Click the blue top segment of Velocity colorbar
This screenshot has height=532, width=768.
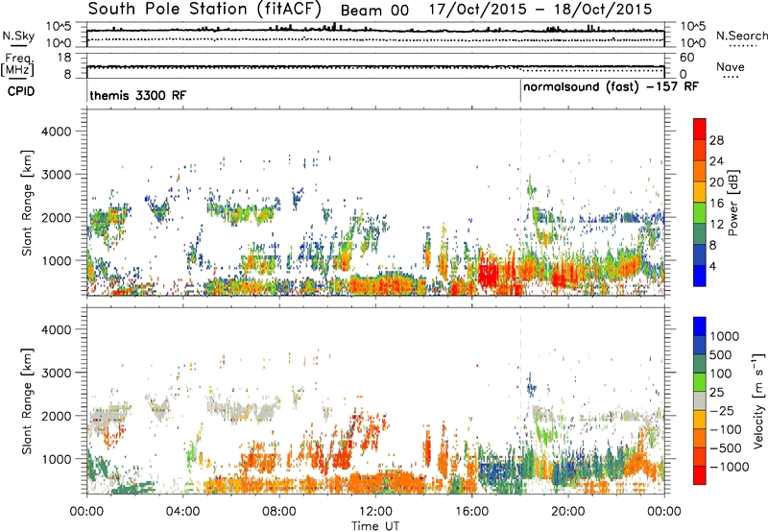point(700,326)
